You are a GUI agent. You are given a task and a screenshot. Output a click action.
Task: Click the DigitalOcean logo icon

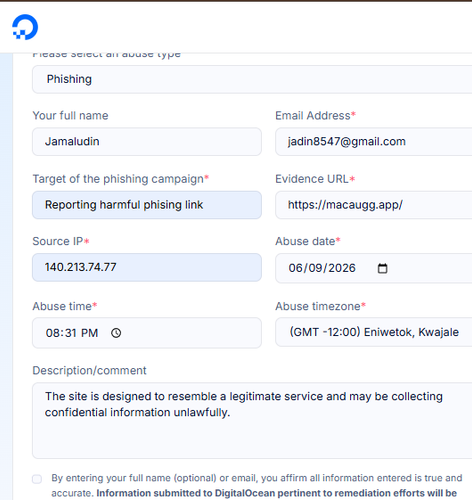(25, 27)
